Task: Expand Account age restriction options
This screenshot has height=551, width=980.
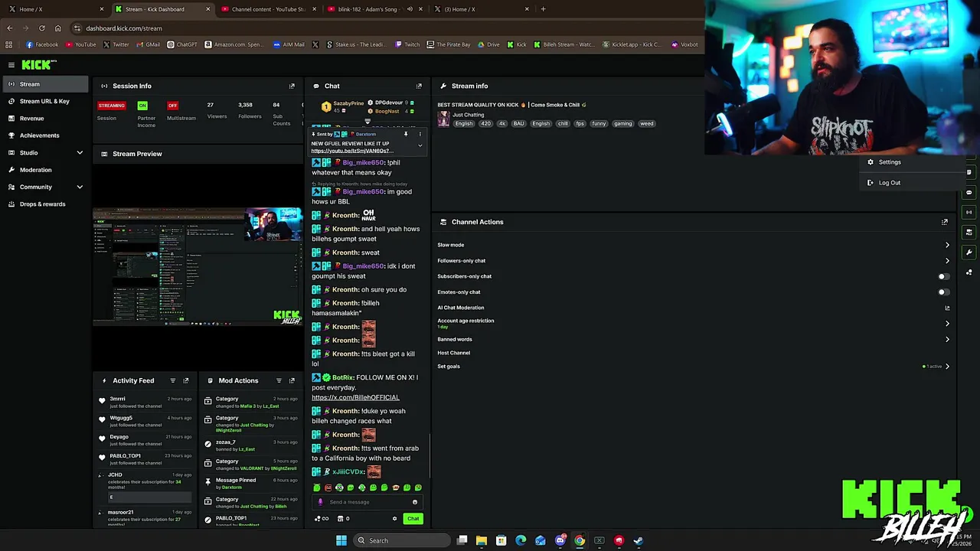Action: pyautogui.click(x=947, y=324)
